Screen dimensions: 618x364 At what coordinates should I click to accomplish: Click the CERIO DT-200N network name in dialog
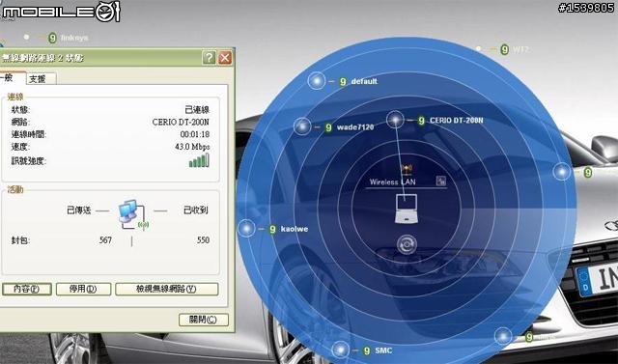[x=181, y=122]
